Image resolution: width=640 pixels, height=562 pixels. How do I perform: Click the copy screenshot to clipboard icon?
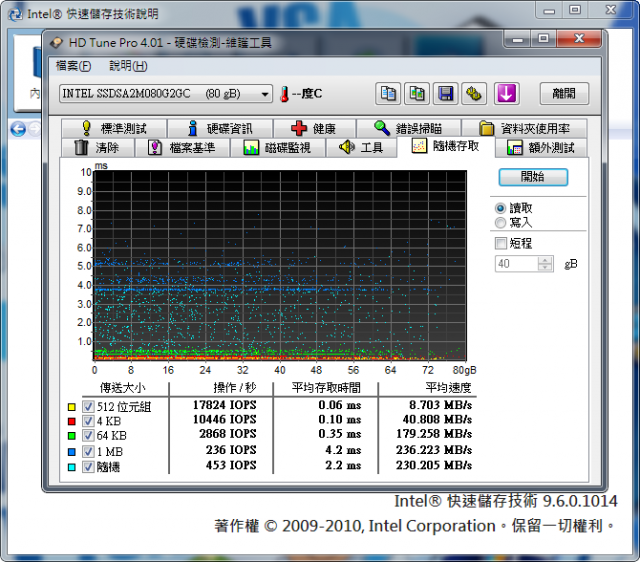tap(416, 94)
